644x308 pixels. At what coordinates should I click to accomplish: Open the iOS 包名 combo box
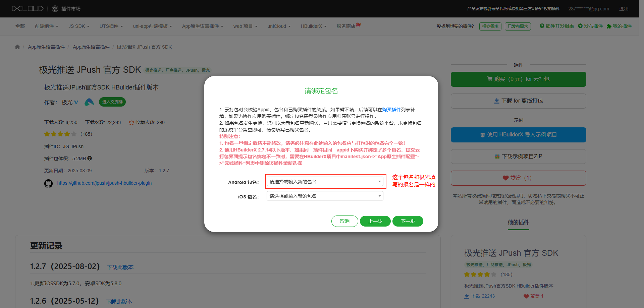coord(325,196)
